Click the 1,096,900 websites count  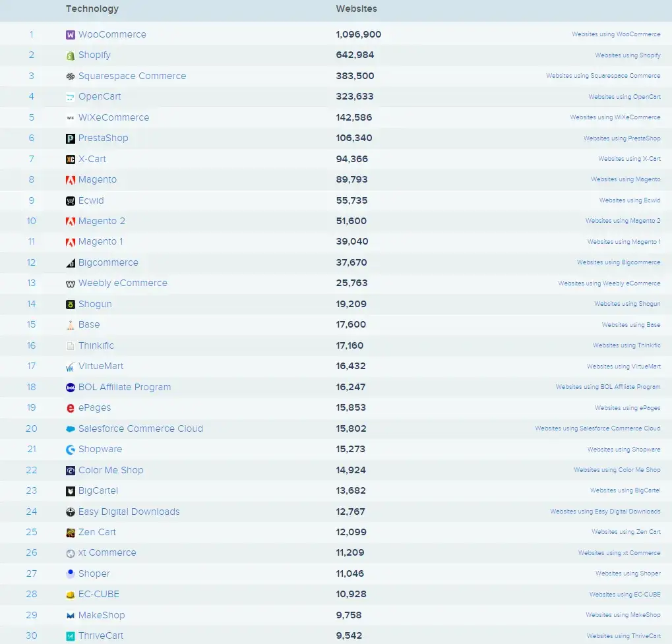pos(358,34)
